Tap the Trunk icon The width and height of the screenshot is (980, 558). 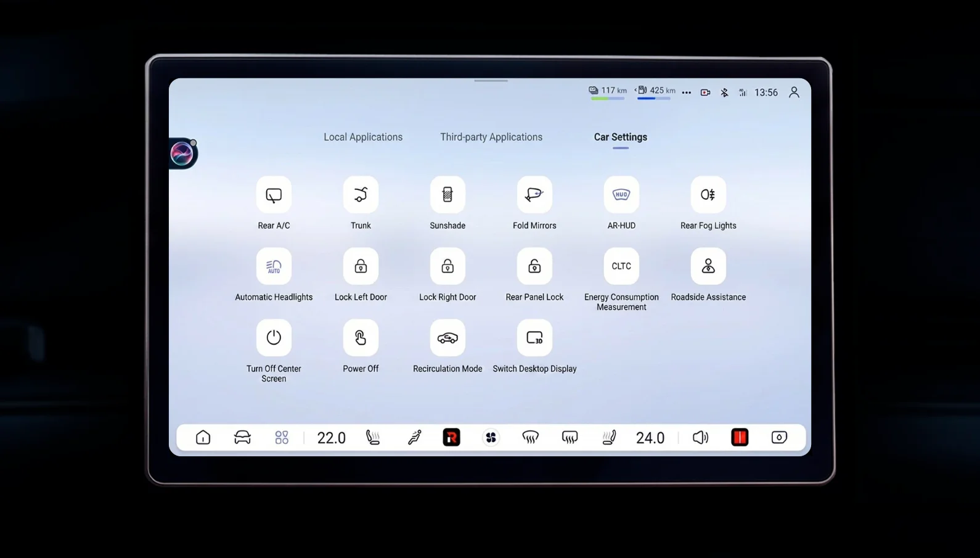click(361, 195)
